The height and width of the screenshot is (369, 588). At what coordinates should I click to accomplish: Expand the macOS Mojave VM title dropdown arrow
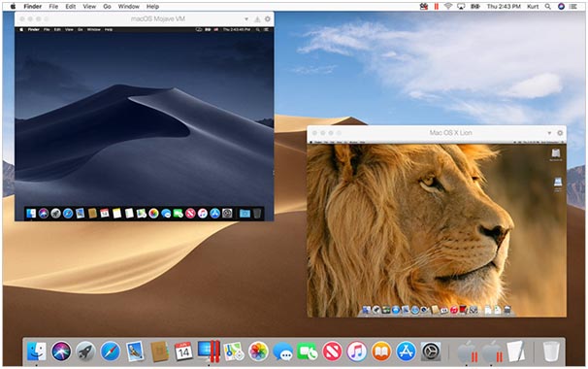click(246, 18)
